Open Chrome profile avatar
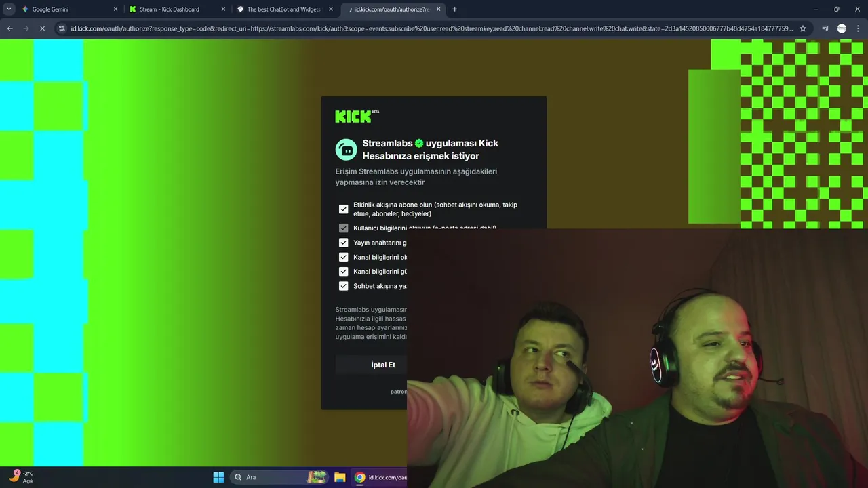Viewport: 868px width, 488px height. coord(842,28)
